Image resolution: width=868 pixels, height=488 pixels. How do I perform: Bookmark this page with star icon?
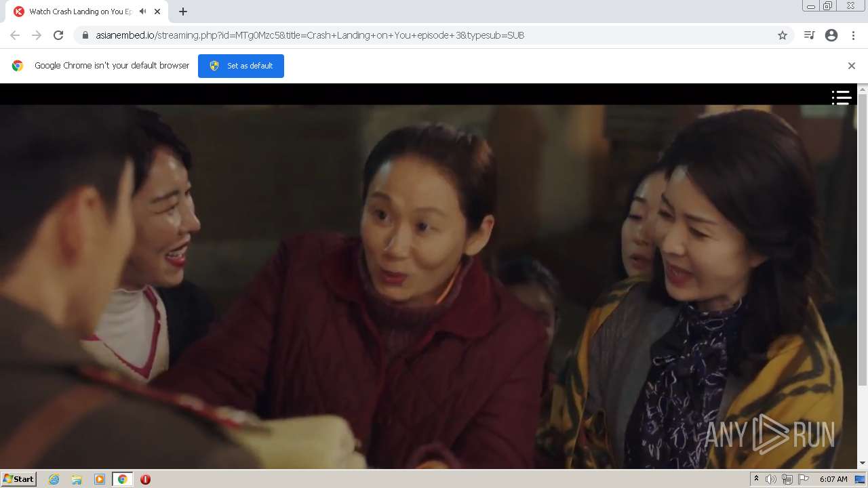pos(783,35)
